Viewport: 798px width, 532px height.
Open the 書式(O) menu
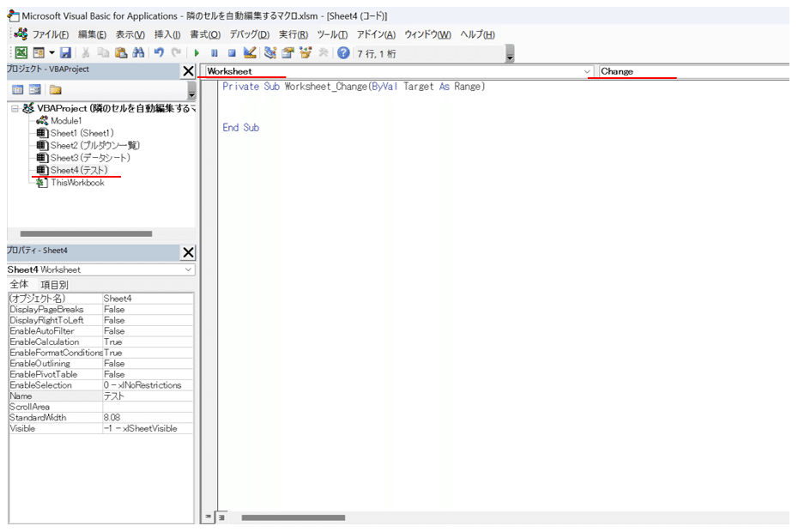[x=205, y=34]
